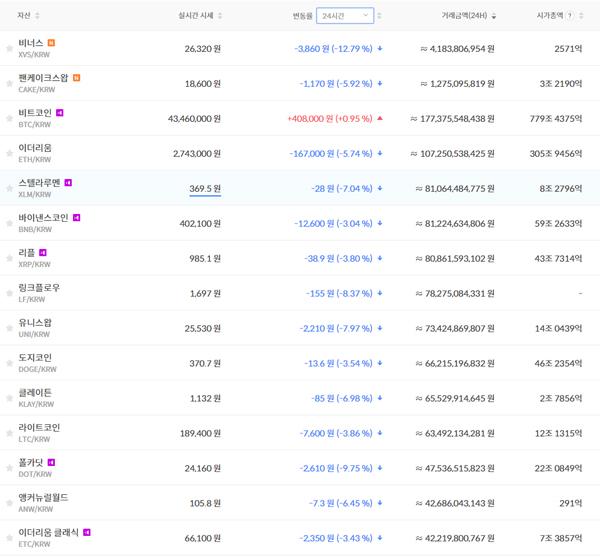Click the -2,610 원 (-9.75 %) change
This screenshot has height=557, width=600.
pos(336,468)
